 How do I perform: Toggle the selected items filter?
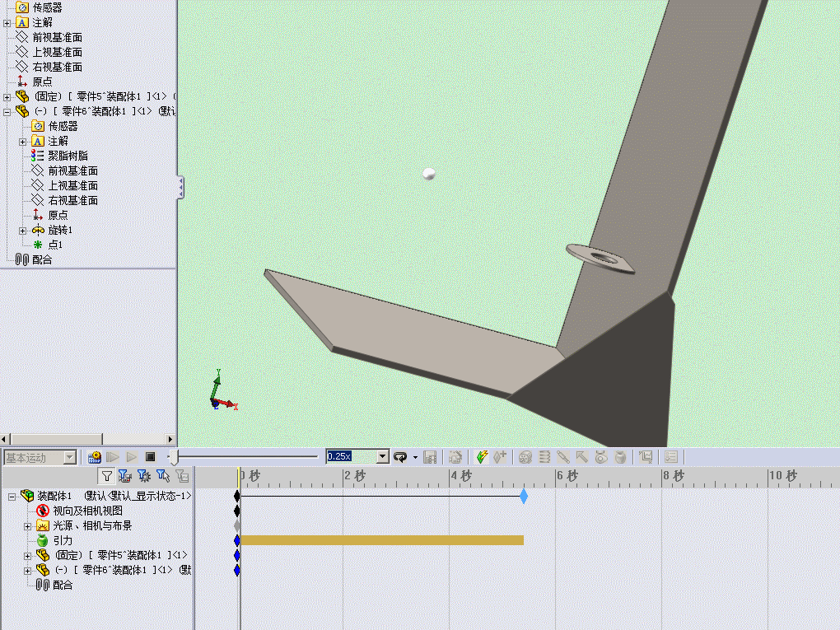tap(163, 475)
